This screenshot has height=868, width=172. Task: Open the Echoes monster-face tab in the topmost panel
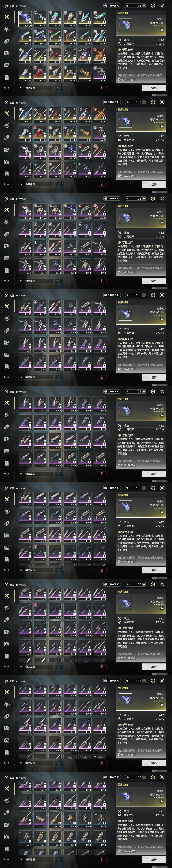click(7, 29)
